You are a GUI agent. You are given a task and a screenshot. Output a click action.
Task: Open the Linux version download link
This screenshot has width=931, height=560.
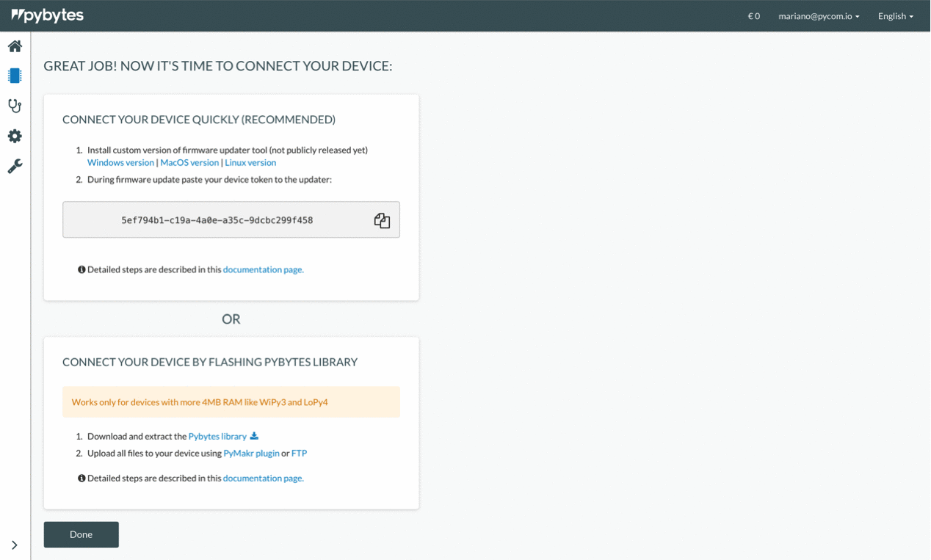(x=250, y=163)
